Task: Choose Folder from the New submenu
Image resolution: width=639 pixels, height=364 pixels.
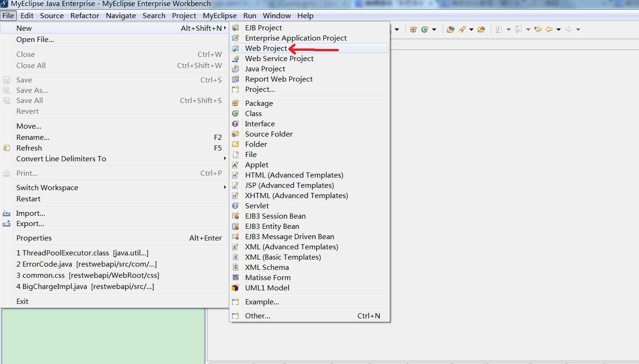Action: [x=309, y=144]
